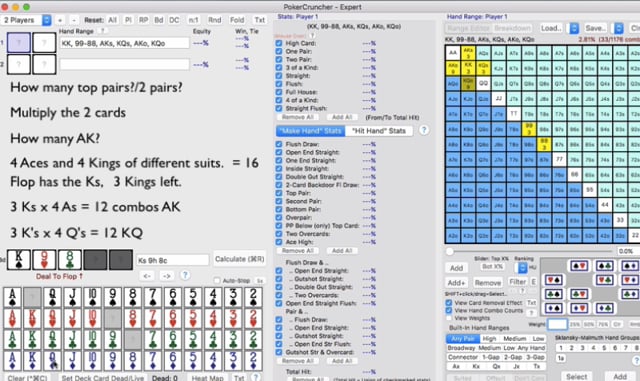This screenshot has height=381, width=640.
Task: Select Sklansky-Malmuth hand group 1
Action: coord(561,348)
